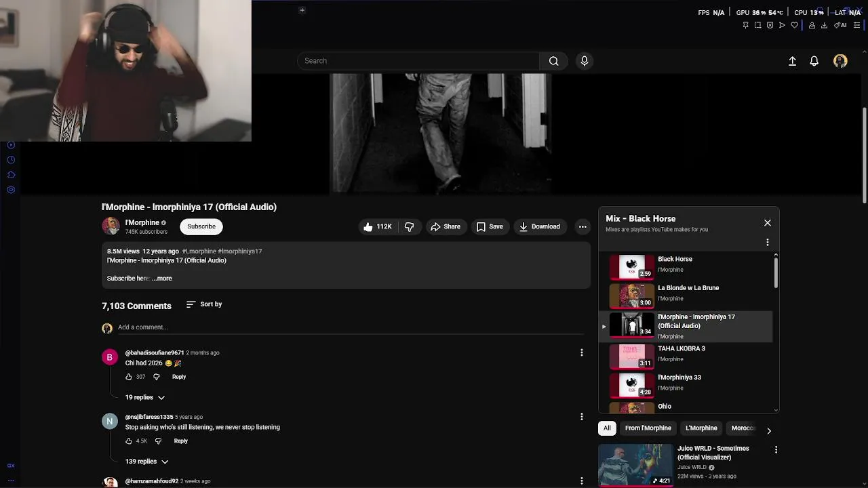Open Juice WRLD Sometimes video thumbnail
The width and height of the screenshot is (868, 488).
point(635,465)
